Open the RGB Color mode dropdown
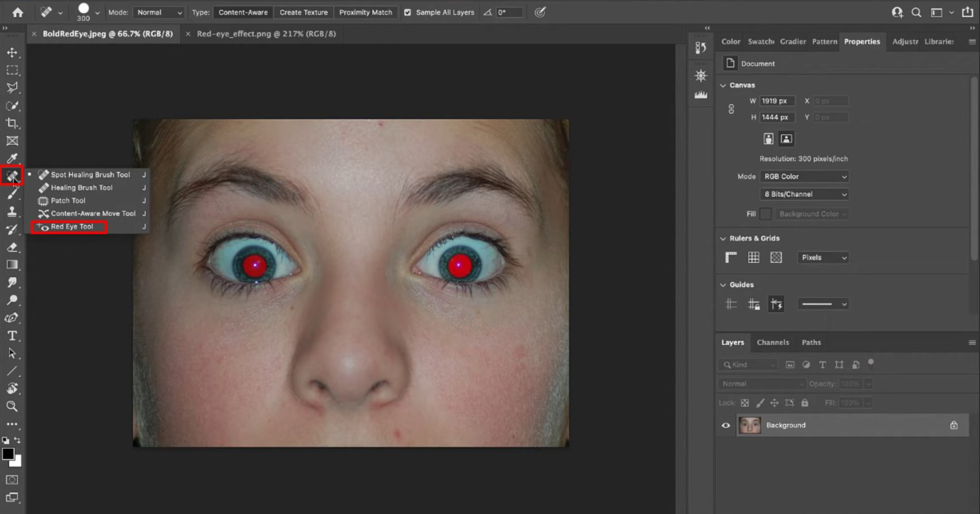 [x=804, y=176]
